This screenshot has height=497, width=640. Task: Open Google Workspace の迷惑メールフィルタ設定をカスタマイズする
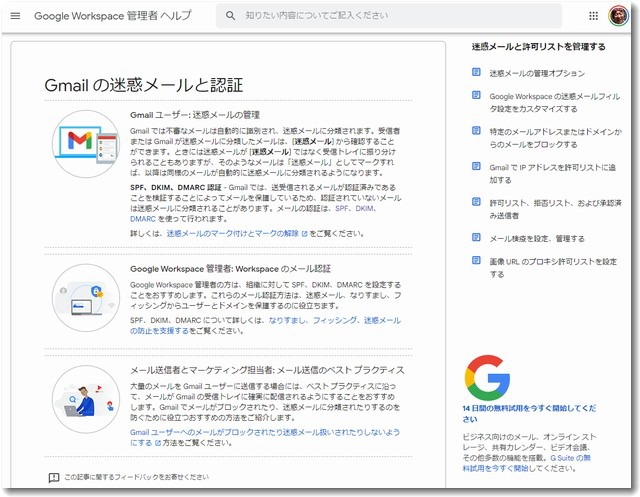click(555, 102)
